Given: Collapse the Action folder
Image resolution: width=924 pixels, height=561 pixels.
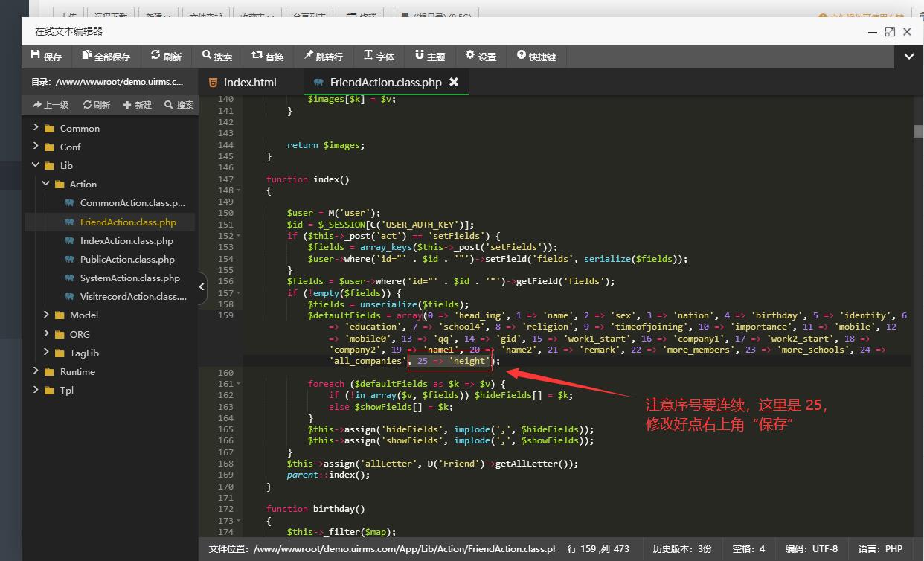Looking at the screenshot, I should coord(45,184).
